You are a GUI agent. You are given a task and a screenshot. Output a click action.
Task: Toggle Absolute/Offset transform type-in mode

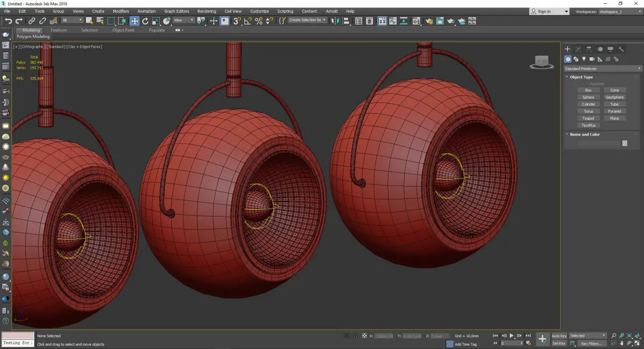tap(364, 336)
